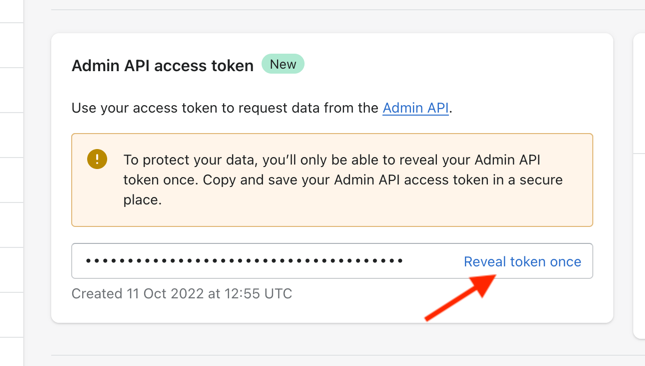Click 'To protect your data' warning line
This screenshot has height=366, width=645.
tap(332, 160)
